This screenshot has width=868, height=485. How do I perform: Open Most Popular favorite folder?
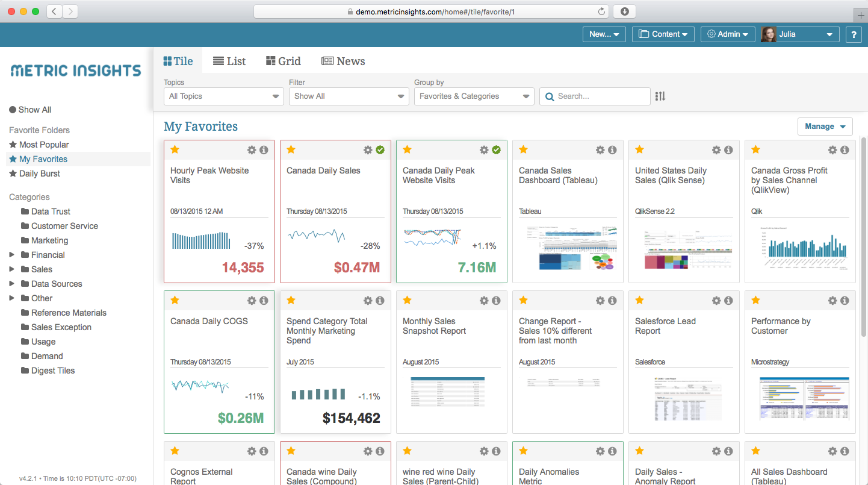39,145
